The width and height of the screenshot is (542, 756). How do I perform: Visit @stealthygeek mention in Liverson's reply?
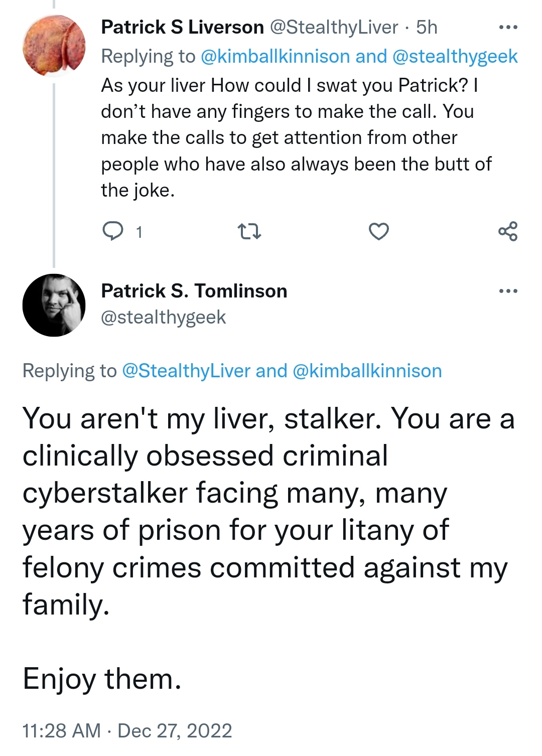tap(455, 57)
